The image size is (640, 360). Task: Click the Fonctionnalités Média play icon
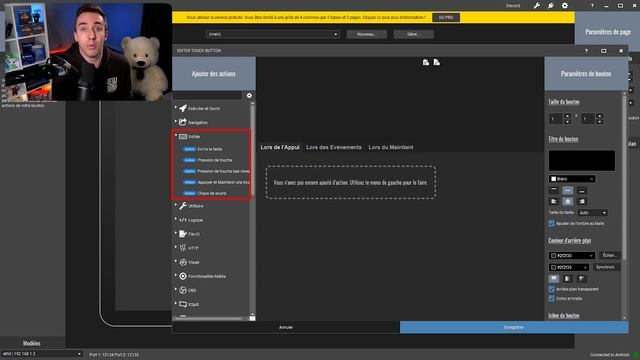click(x=183, y=276)
